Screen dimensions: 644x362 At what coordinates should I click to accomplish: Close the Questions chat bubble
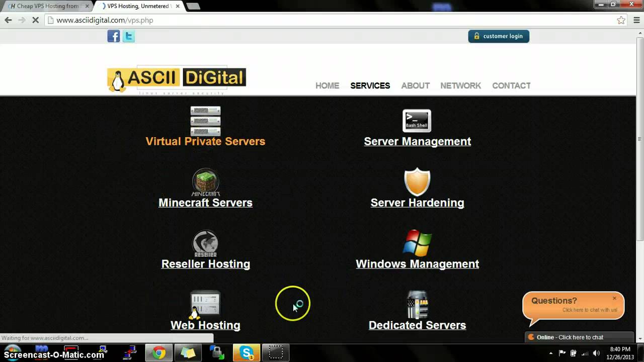(614, 298)
